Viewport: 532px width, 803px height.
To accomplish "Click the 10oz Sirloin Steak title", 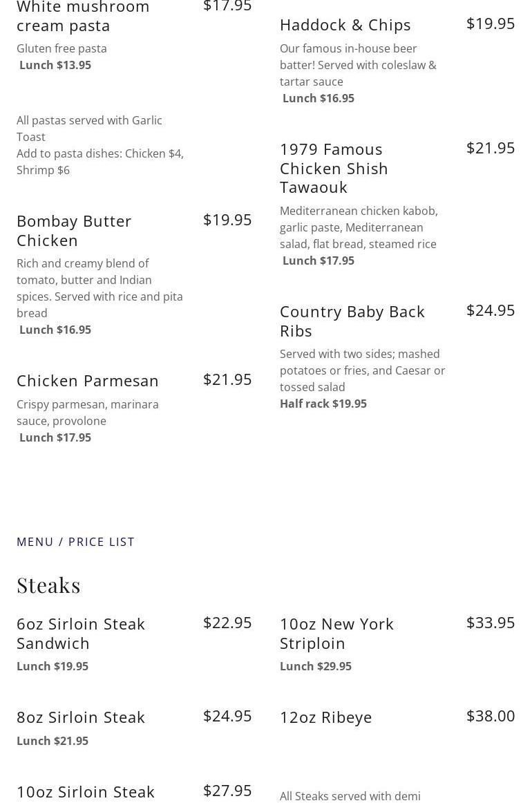I will point(86,792).
